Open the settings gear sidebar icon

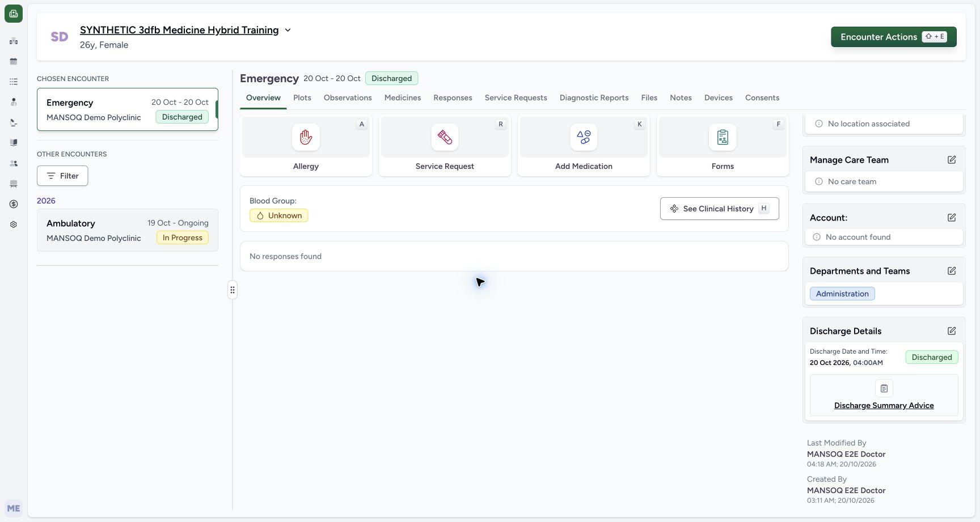(x=14, y=224)
